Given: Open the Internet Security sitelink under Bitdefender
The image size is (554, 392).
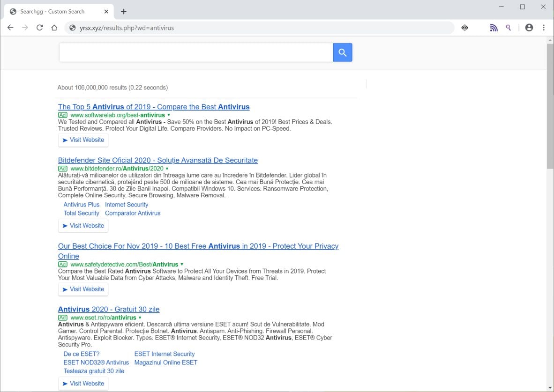Looking at the screenshot, I should click(127, 205).
